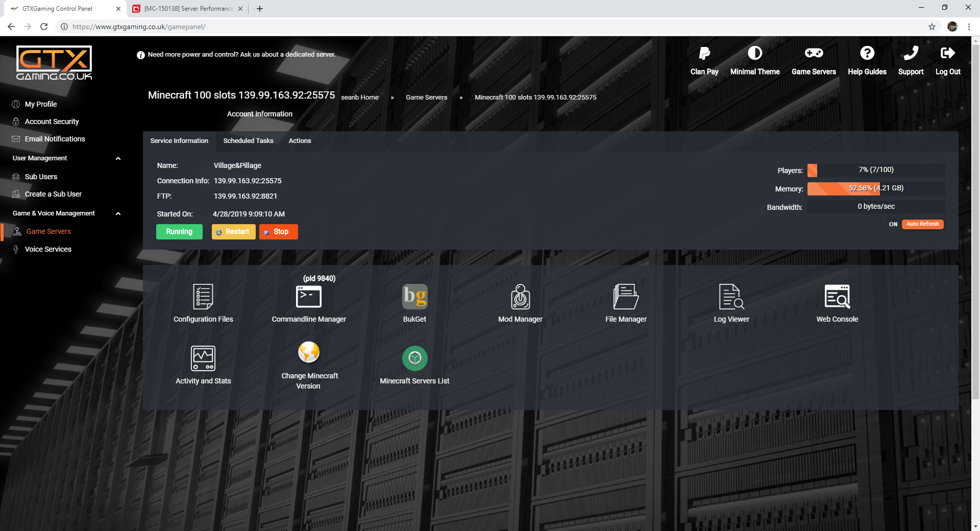
Task: Click the Restart server button
Action: click(x=233, y=232)
